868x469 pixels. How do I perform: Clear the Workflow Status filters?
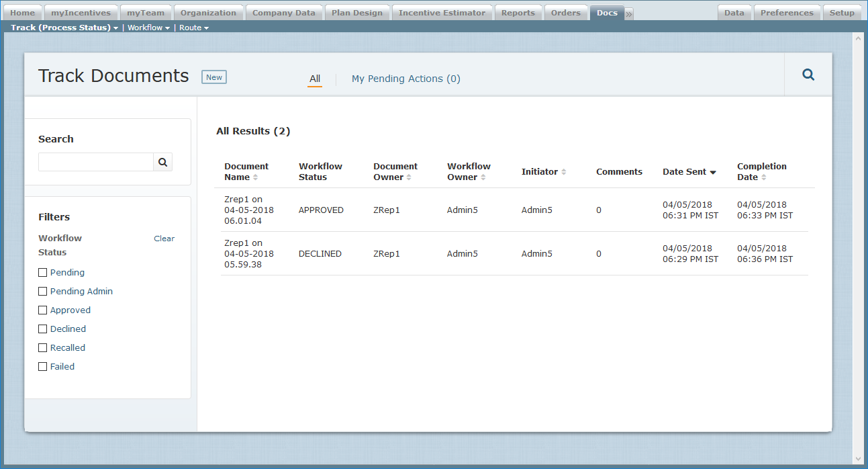pos(164,239)
